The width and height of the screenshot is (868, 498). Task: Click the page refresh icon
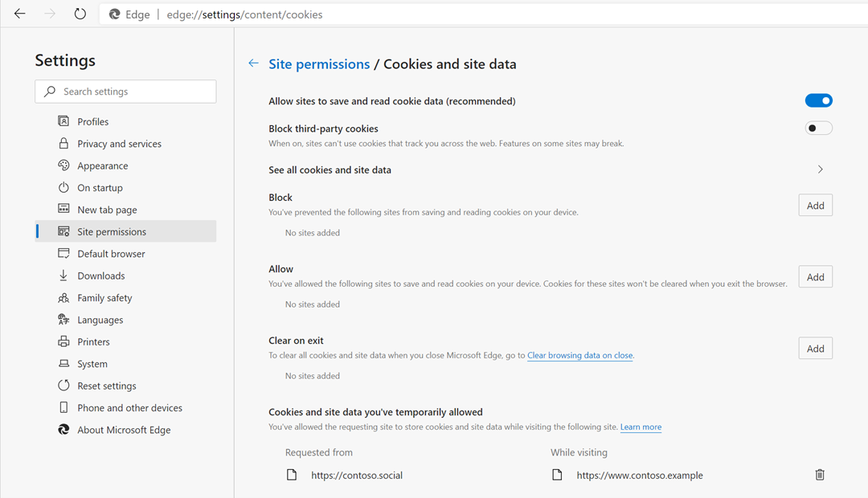tap(80, 14)
